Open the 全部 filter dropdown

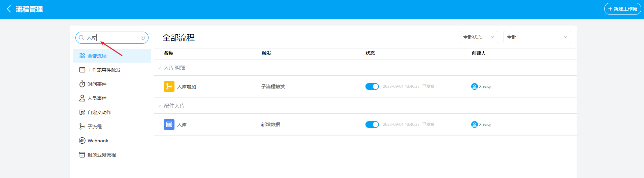coord(537,37)
